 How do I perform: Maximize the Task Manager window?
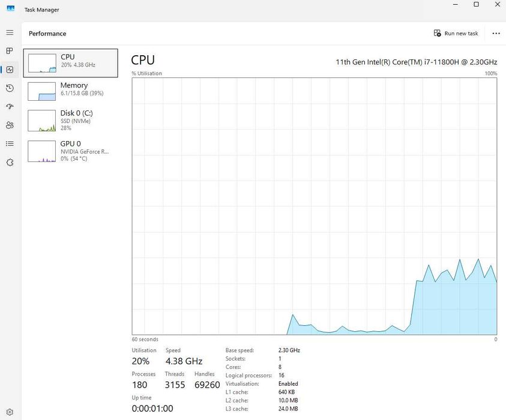click(x=476, y=4)
